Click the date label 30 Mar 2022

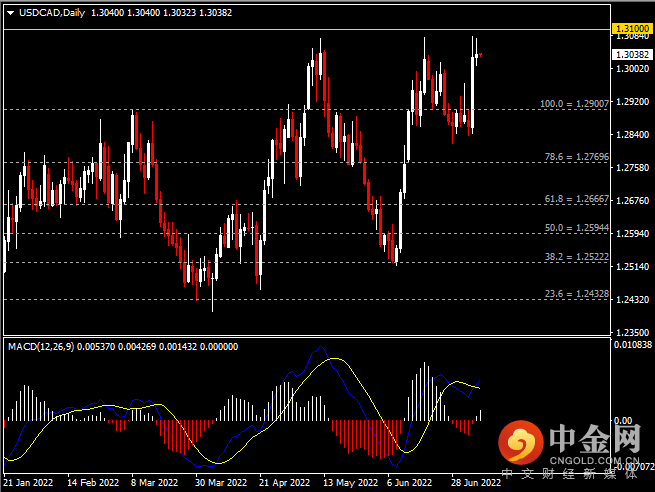[221, 483]
